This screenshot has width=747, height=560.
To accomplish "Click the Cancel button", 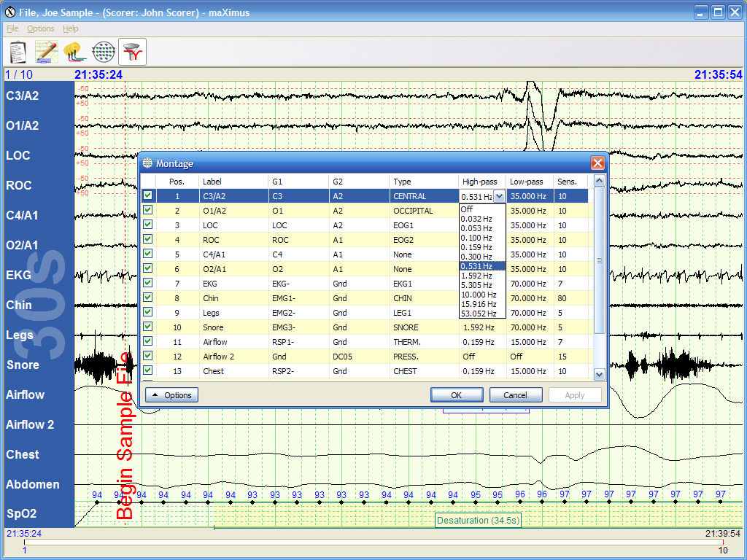I will pos(515,395).
